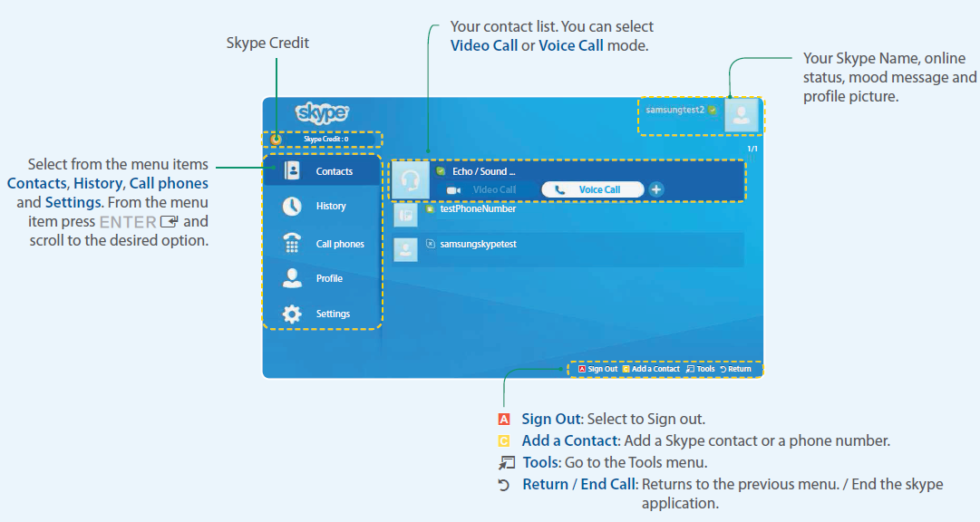
Task: Click the Settings gear icon
Action: click(x=292, y=314)
